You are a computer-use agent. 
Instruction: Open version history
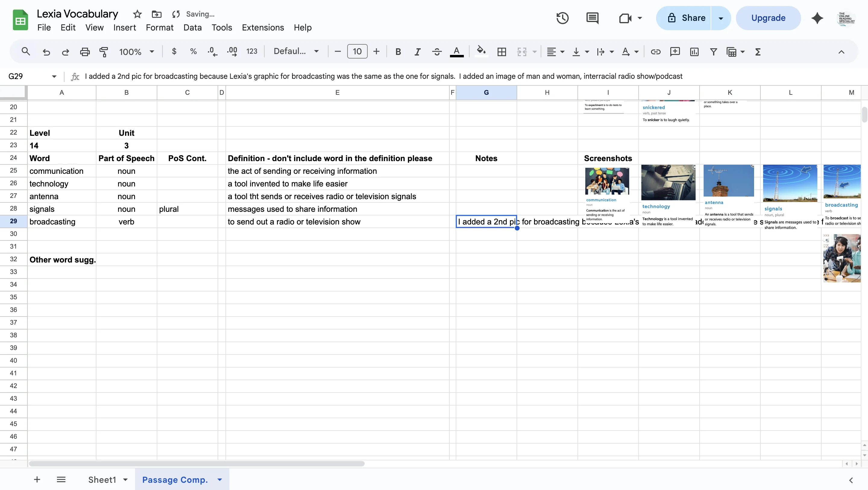pos(562,18)
